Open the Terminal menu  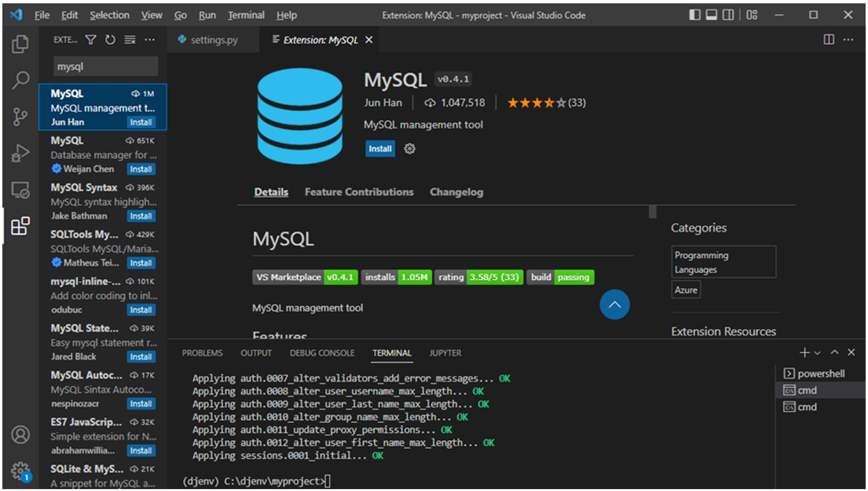(x=246, y=15)
